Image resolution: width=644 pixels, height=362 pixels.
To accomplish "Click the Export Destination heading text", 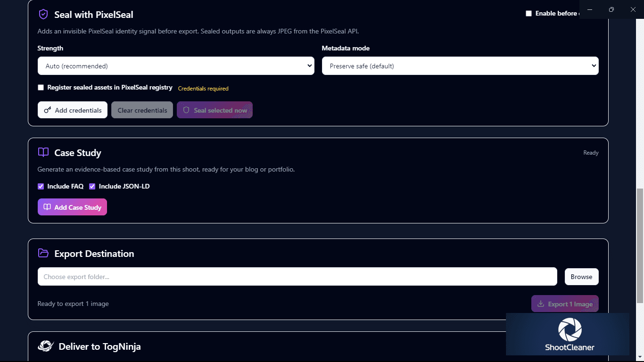I will coord(94,254).
